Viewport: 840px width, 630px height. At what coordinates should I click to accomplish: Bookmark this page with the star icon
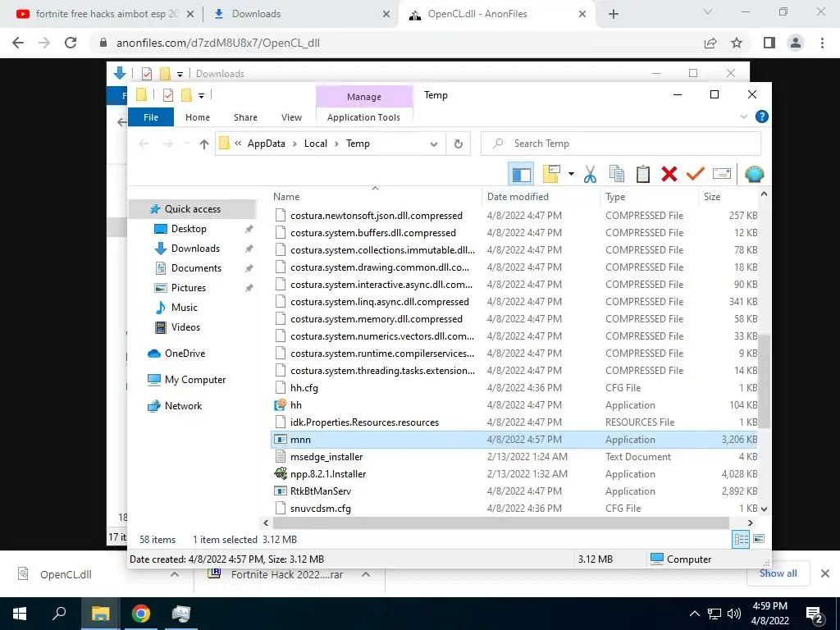pos(737,43)
